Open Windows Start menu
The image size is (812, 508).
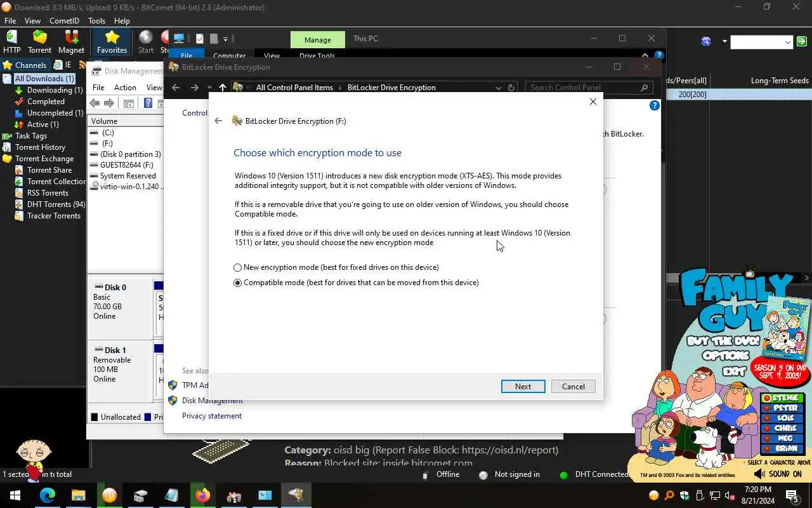(x=15, y=495)
